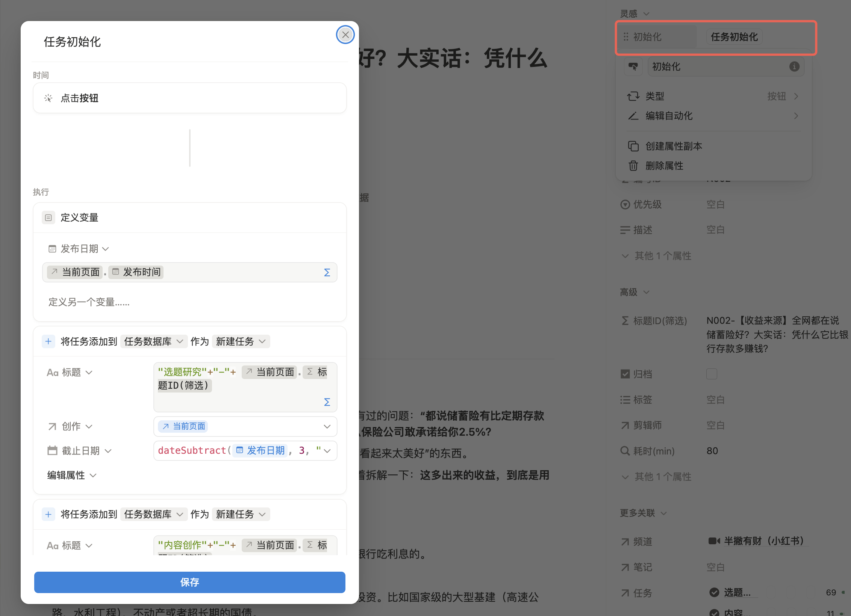This screenshot has height=616, width=851.
Task: Click the button icon picker left of 初始化
Action: [633, 67]
